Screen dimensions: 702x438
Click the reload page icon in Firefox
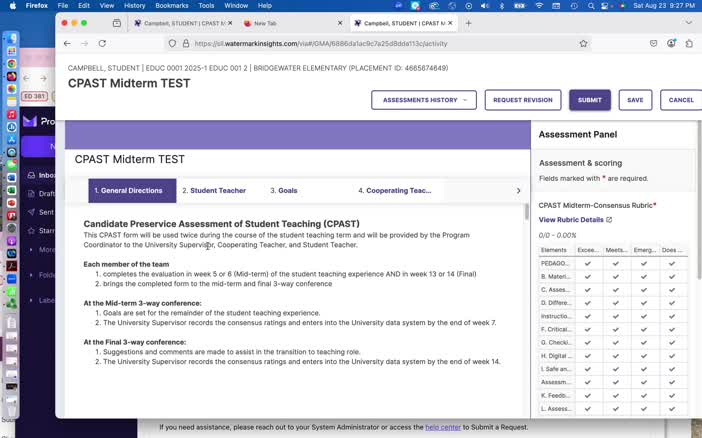pyautogui.click(x=102, y=43)
